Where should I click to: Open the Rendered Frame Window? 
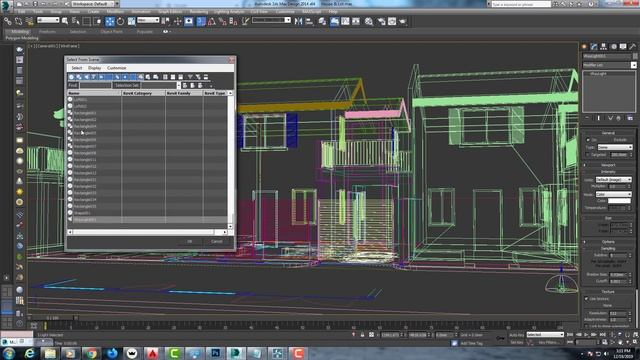392,21
